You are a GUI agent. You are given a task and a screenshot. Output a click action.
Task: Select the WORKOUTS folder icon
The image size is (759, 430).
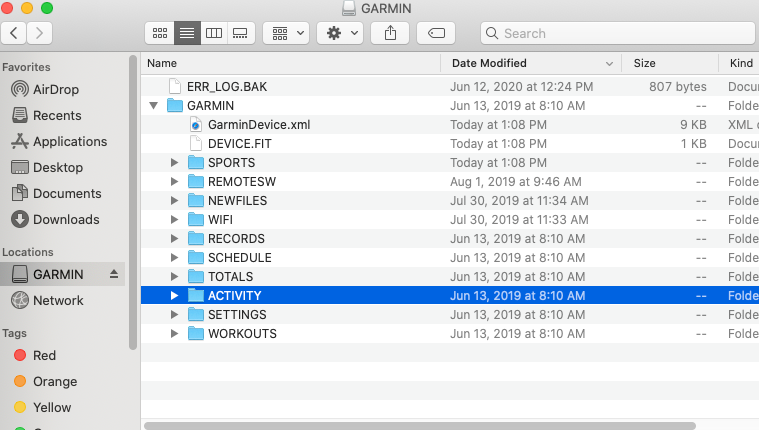196,334
